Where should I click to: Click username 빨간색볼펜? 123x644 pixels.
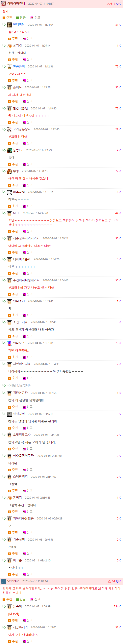pyautogui.click(x=20, y=108)
